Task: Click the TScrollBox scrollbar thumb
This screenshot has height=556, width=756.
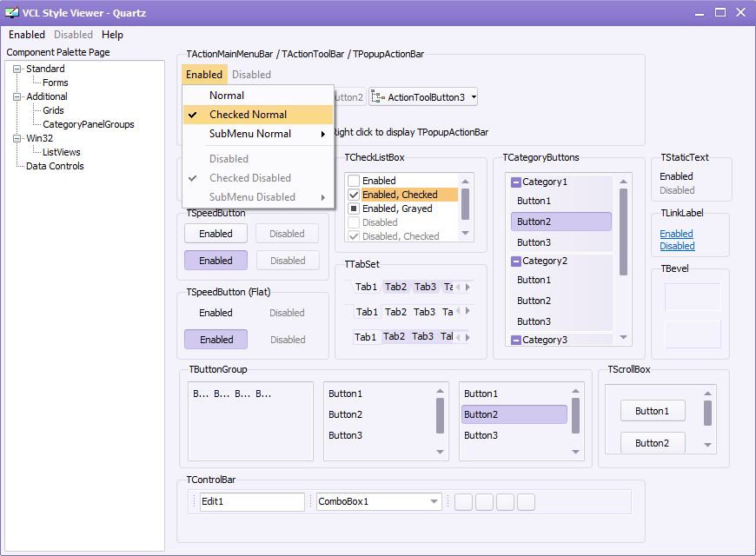Action: pos(708,414)
